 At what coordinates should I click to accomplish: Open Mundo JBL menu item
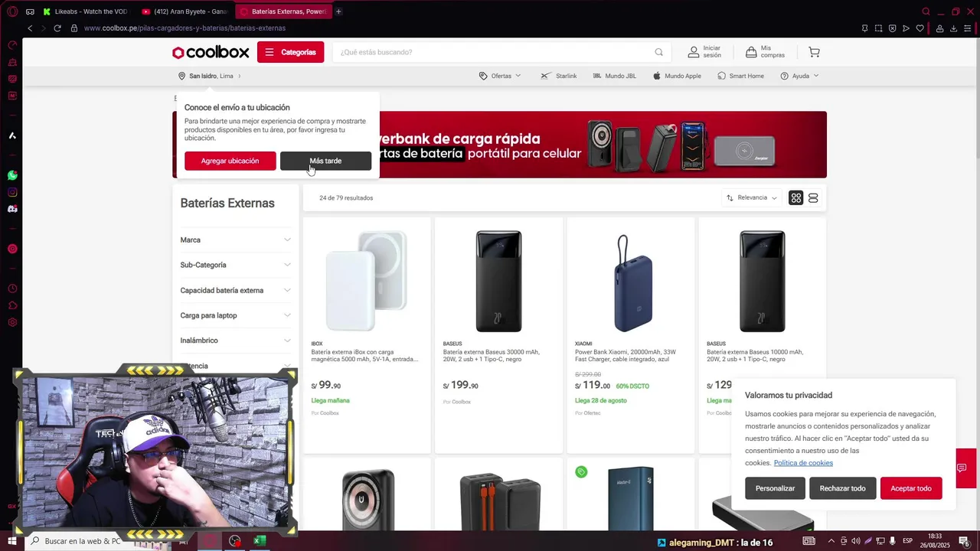click(x=613, y=76)
